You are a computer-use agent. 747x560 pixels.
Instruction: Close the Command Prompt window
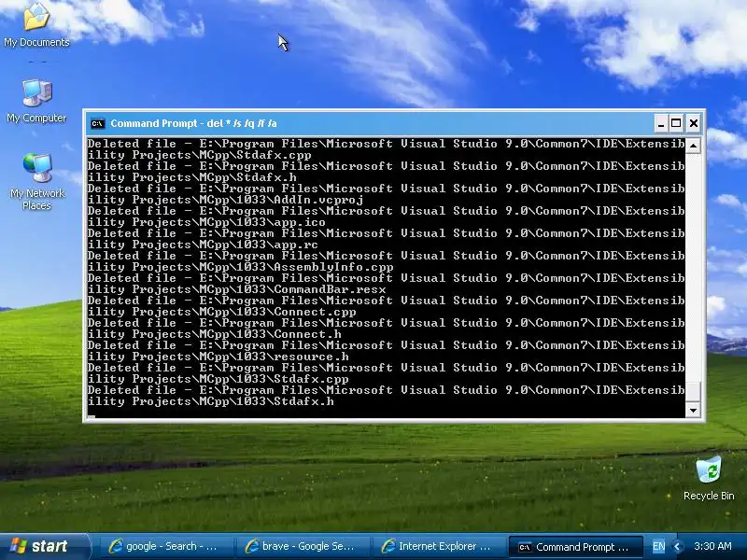694,124
